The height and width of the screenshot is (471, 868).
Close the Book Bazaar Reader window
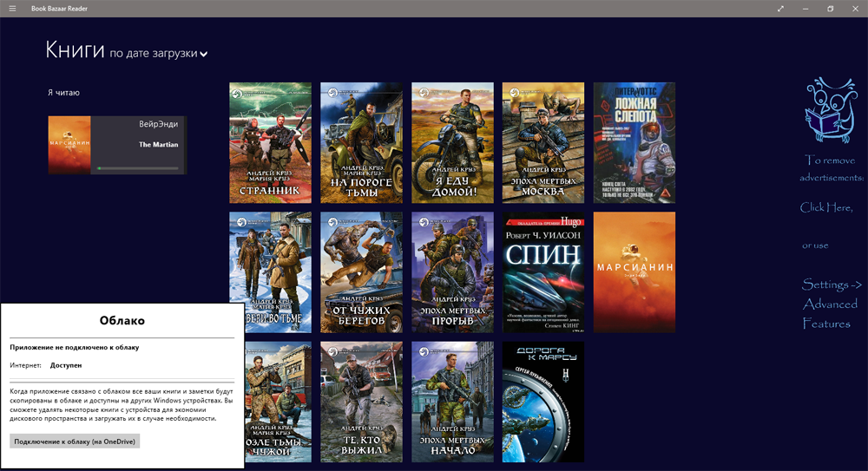(x=855, y=9)
